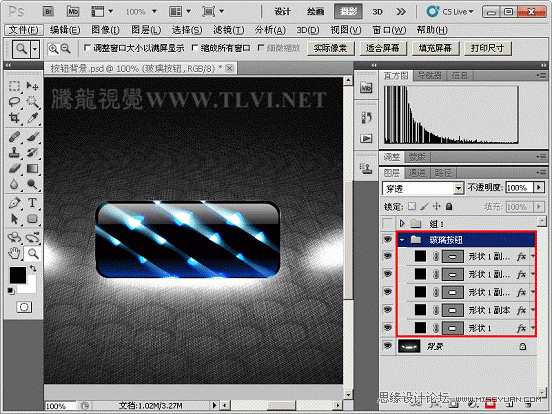This screenshot has width=552, height=414.
Task: Open the Clone Source panel from the dock
Action: (x=366, y=169)
